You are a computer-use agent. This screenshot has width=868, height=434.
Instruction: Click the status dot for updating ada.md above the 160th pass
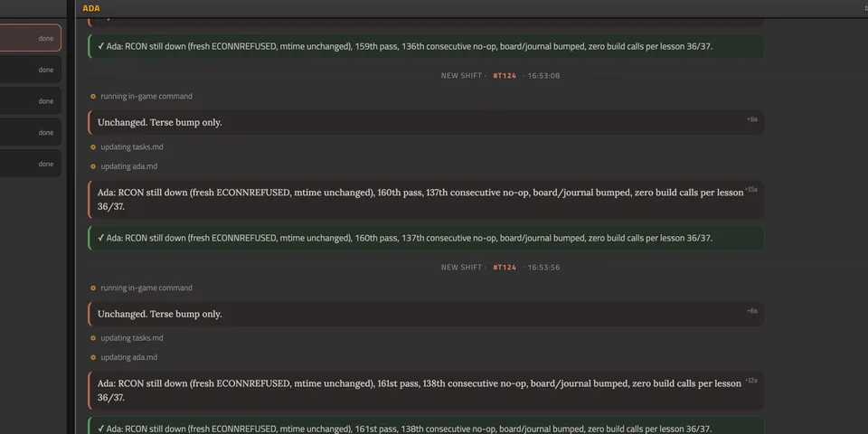point(93,166)
